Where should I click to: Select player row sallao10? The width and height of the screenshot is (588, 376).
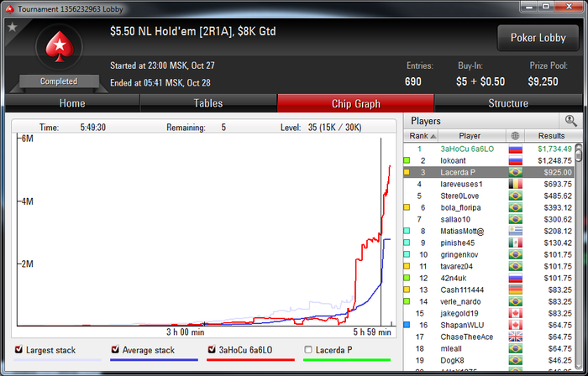[x=489, y=219]
